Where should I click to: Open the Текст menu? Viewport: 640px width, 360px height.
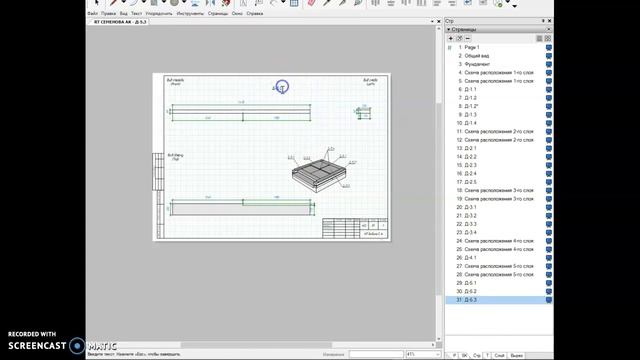[136, 13]
